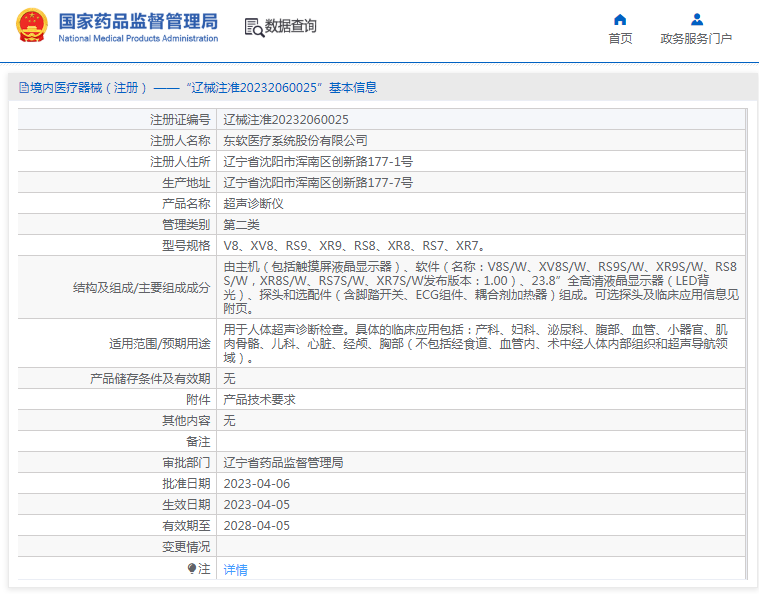Go to 首页 via the house icon
This screenshot has width=759, height=594.
point(620,19)
